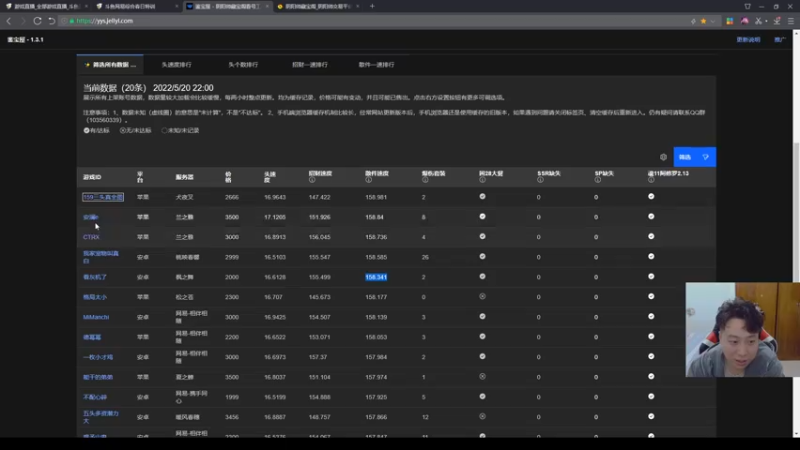Open the CTRX game ID link

coord(91,237)
